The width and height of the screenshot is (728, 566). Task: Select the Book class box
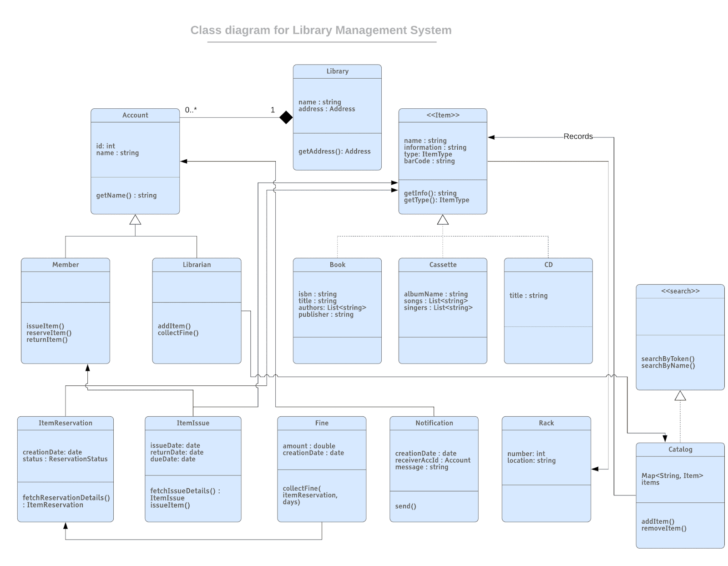pos(337,309)
